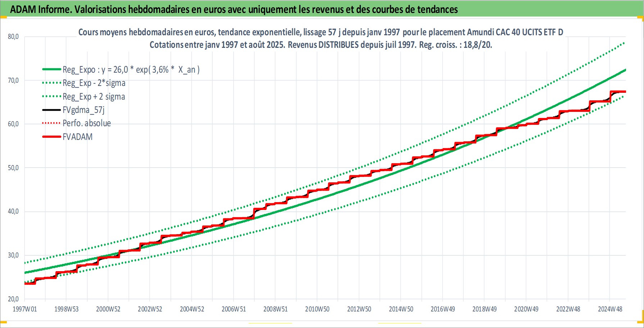Click the red line marker for FVADAM
The image size is (644, 328).
(x=51, y=137)
